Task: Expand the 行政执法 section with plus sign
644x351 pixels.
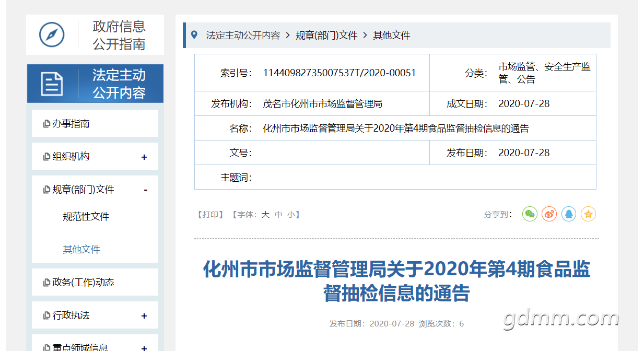Action: [144, 316]
